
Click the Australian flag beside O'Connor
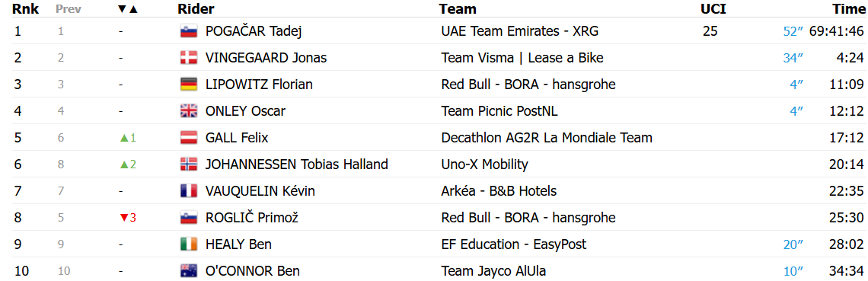coord(189,271)
